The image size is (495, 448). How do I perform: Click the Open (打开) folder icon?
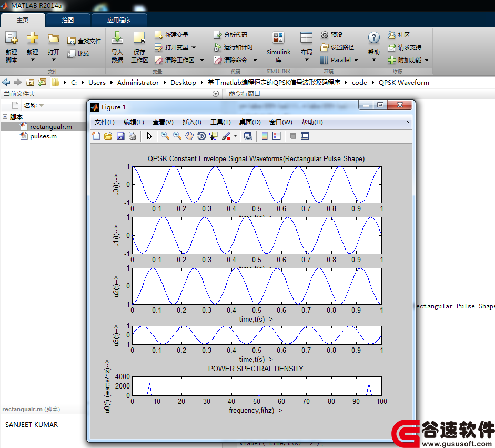point(53,38)
